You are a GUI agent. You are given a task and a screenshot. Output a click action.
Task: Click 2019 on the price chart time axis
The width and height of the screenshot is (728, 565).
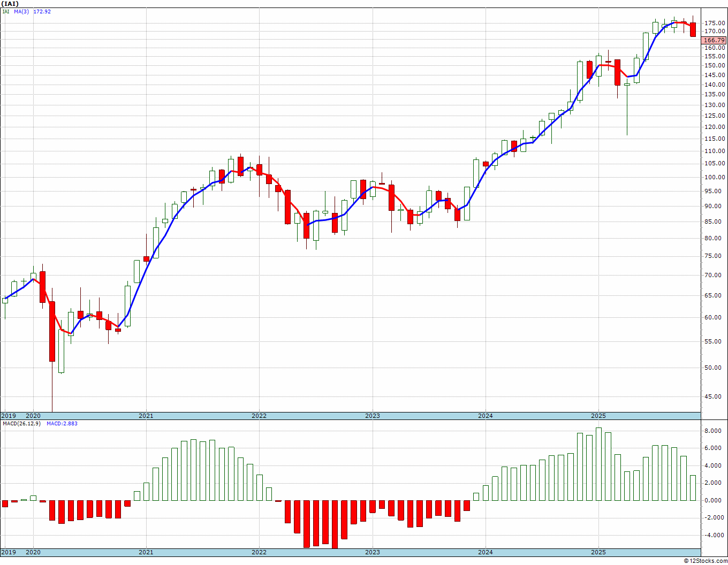pyautogui.click(x=8, y=416)
